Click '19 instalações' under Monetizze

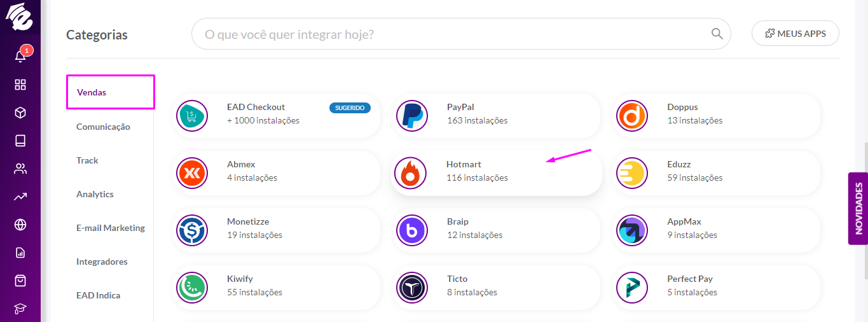(x=254, y=235)
